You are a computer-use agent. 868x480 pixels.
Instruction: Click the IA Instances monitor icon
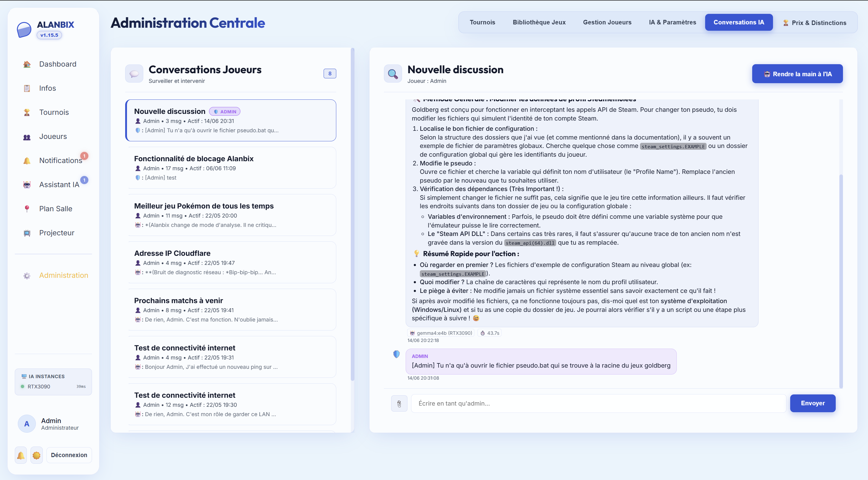coord(24,376)
